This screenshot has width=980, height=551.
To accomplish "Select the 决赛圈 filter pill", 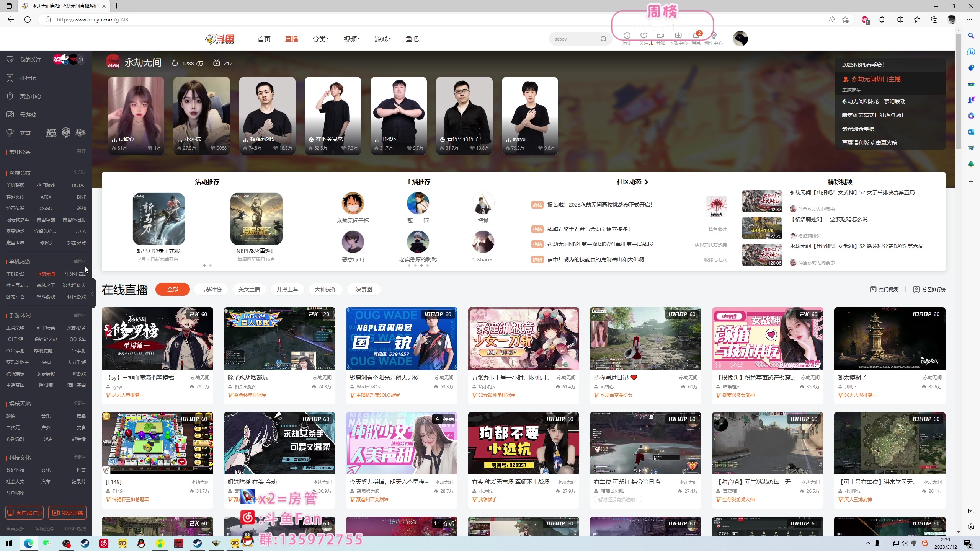I will pos(363,289).
